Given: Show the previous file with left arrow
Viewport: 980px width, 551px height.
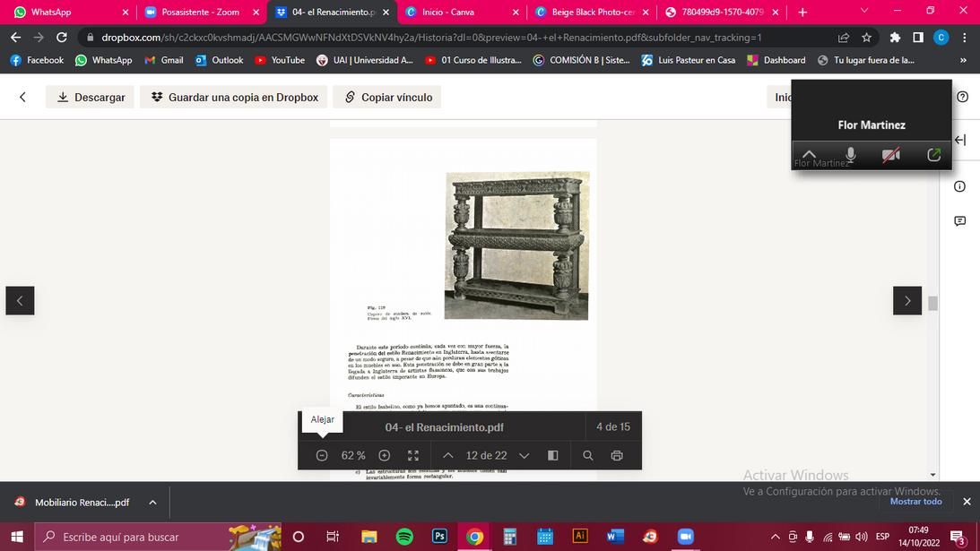Looking at the screenshot, I should point(20,300).
